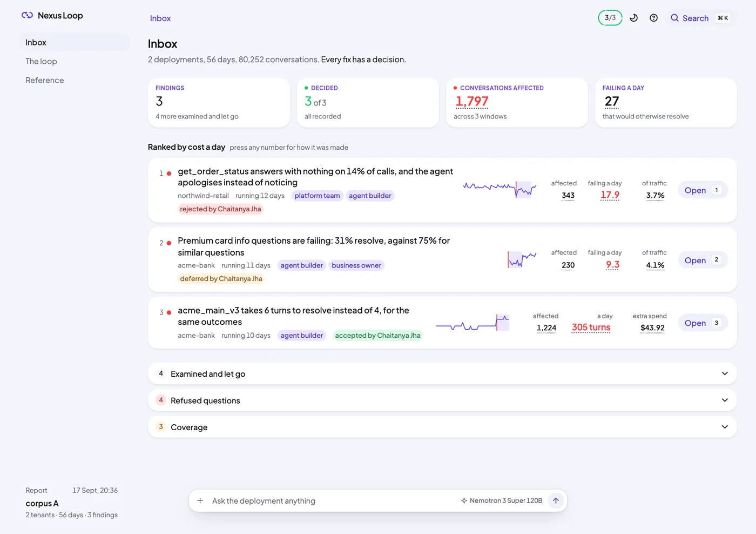Image resolution: width=756 pixels, height=534 pixels.
Task: Click accepted by Chaitanya Jha badge
Action: [377, 336]
